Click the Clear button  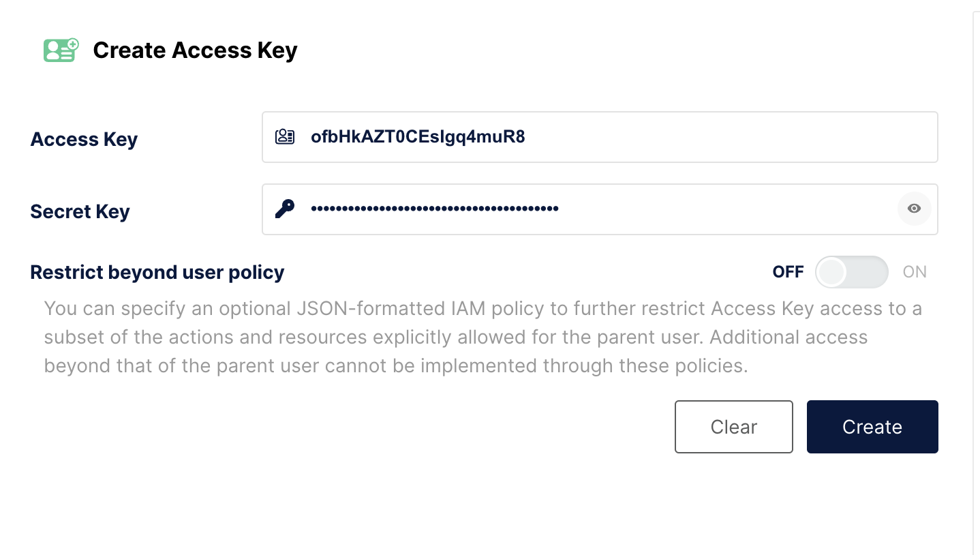click(734, 427)
